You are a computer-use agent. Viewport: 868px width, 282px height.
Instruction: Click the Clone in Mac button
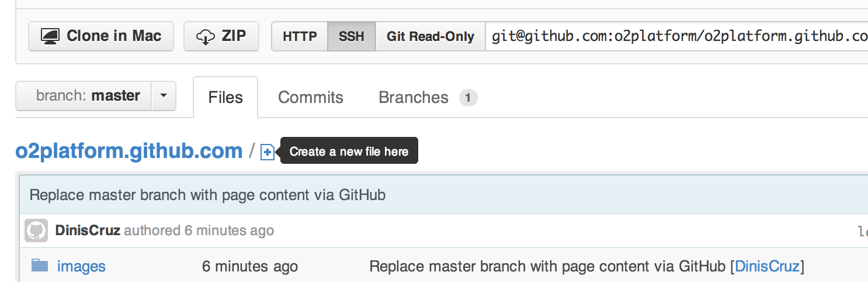(x=101, y=36)
